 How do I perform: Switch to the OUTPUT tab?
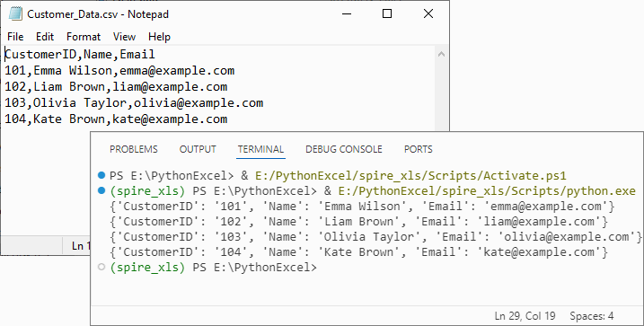(x=198, y=149)
